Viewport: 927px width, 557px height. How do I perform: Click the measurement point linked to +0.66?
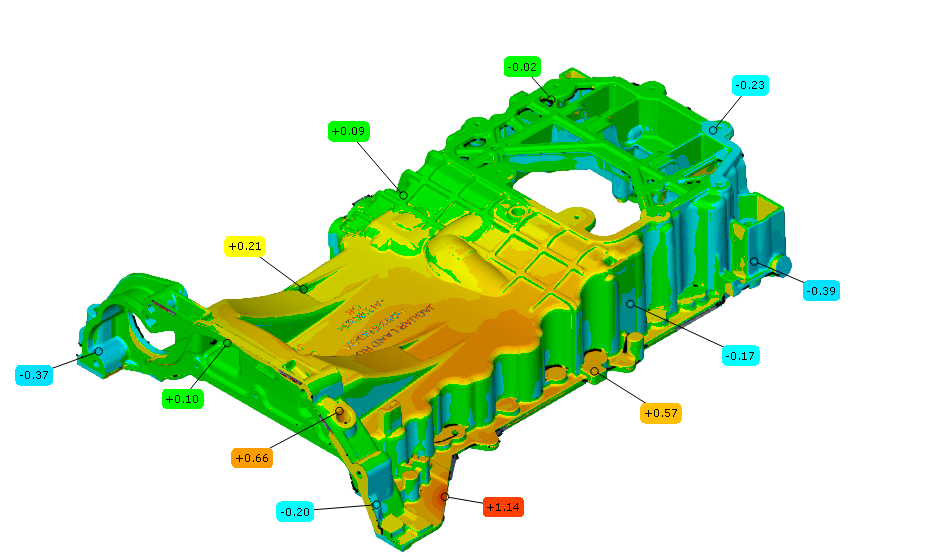point(339,411)
